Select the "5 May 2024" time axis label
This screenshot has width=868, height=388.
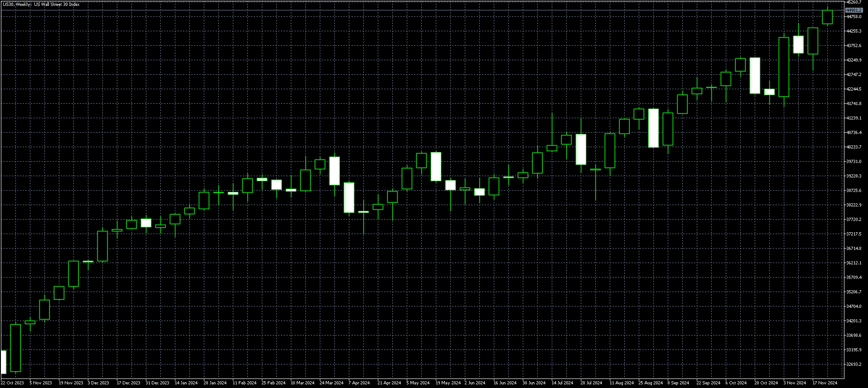click(418, 383)
